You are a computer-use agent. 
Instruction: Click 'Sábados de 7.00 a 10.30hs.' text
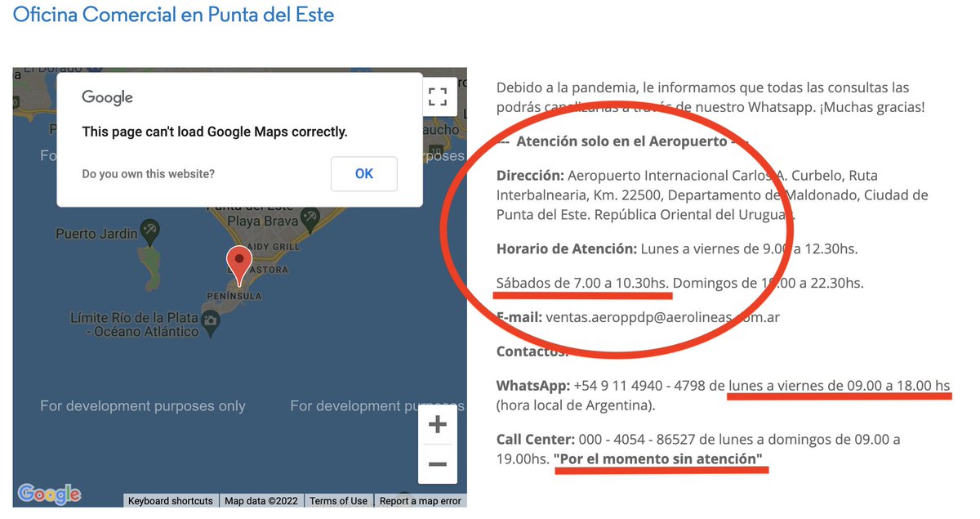tap(583, 283)
